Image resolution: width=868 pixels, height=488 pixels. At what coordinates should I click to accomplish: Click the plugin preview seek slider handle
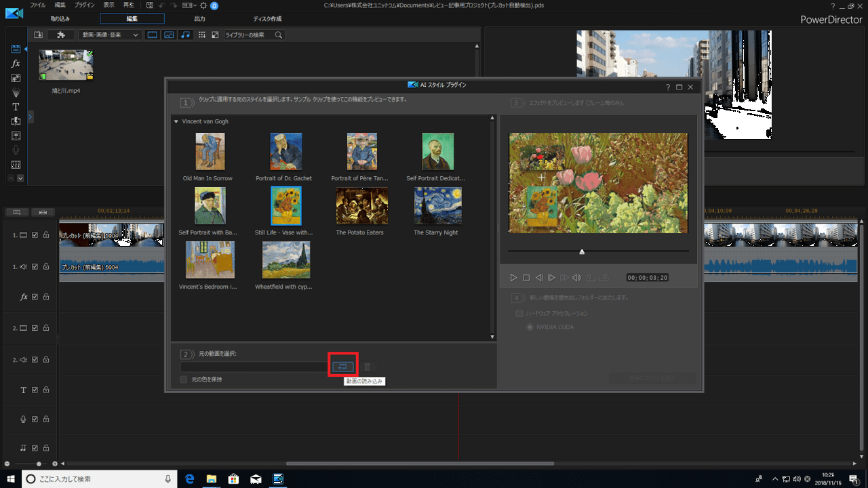pyautogui.click(x=582, y=251)
